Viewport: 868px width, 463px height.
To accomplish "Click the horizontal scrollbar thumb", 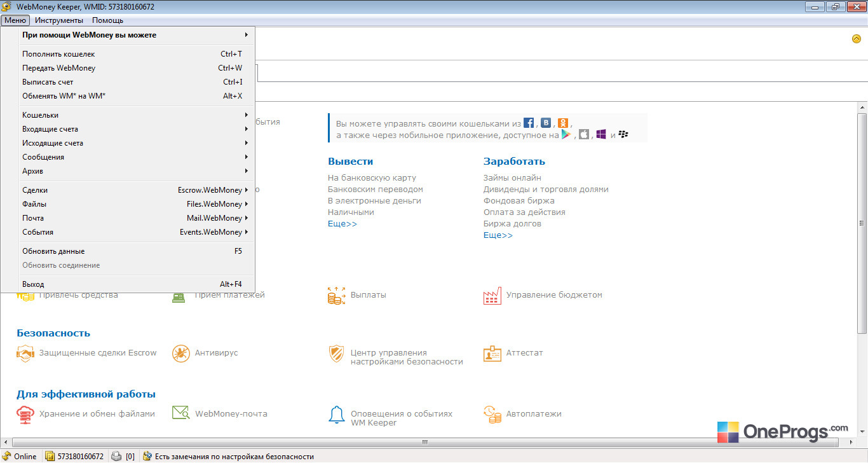I will point(425,442).
